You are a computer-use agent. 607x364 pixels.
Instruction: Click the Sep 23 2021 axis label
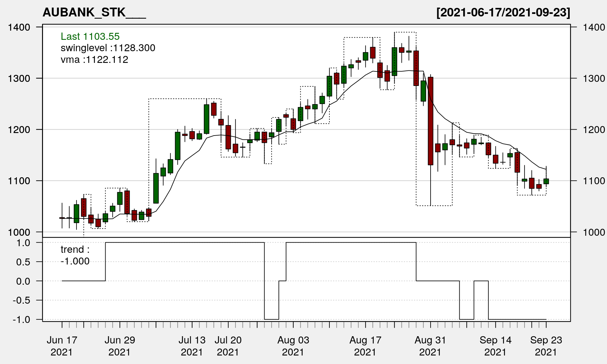click(x=546, y=346)
